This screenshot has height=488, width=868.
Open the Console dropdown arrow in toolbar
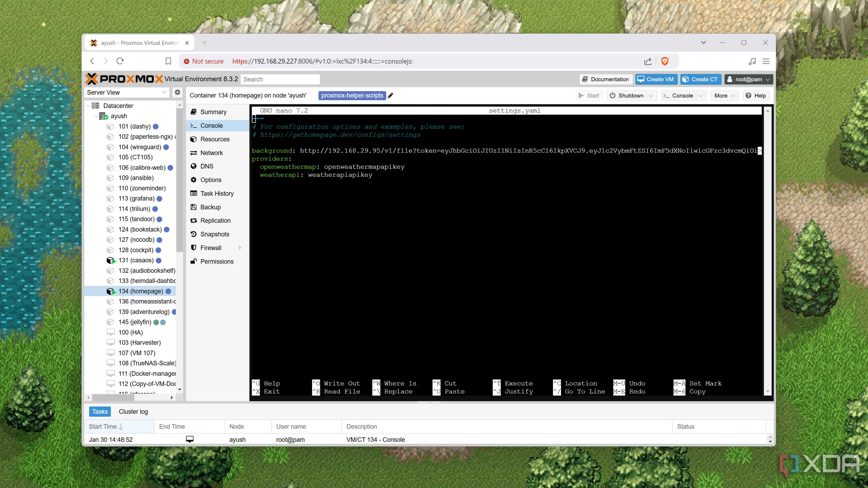[701, 96]
